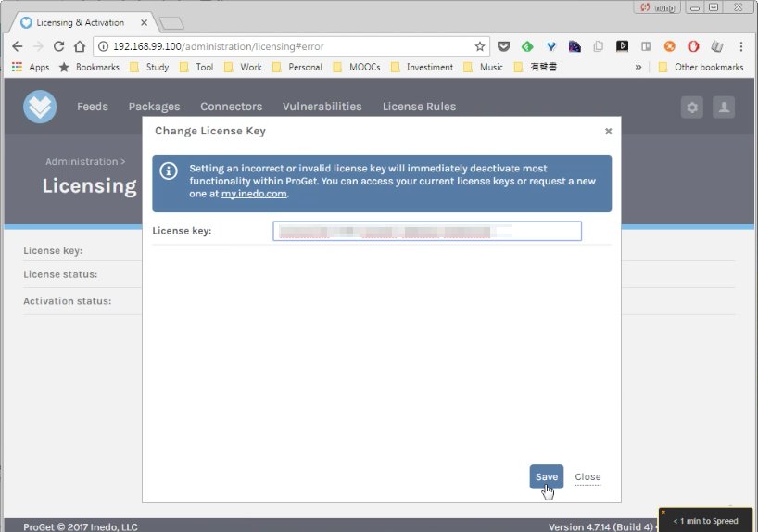Click the 'ProGet © 2017 Inedo, LLC' footer text
Screen dimensions: 758x532
(81, 526)
